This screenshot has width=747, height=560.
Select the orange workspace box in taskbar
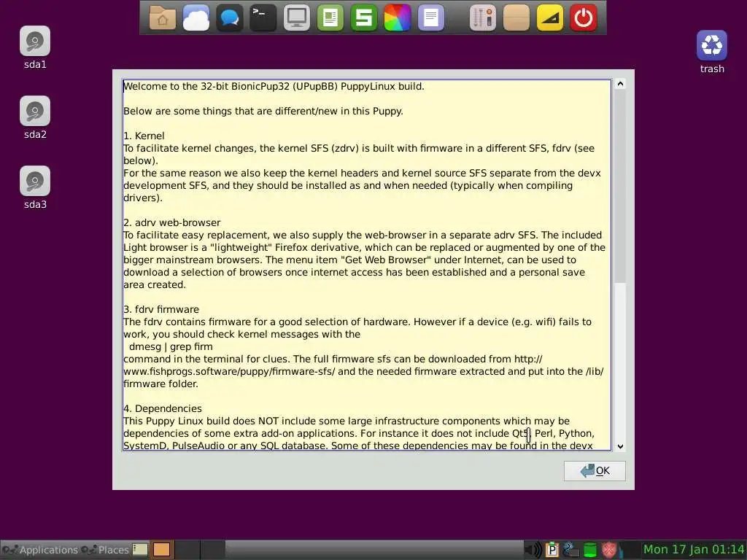[161, 550]
